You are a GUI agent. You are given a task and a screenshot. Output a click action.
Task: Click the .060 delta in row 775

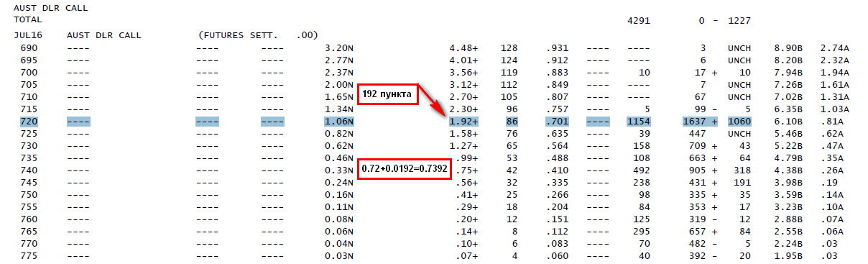[557, 255]
